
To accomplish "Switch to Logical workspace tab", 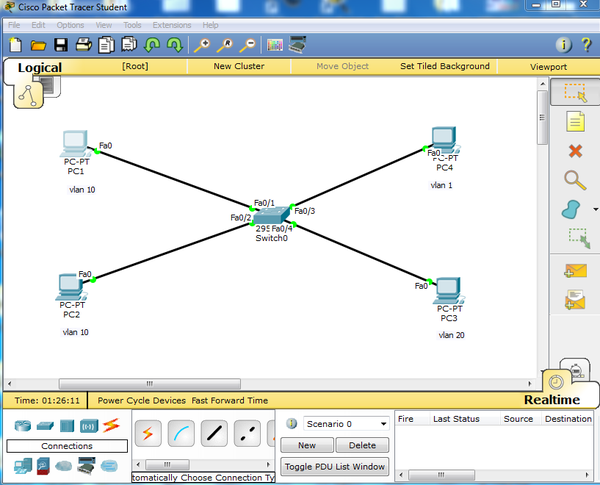I will pos(39,68).
